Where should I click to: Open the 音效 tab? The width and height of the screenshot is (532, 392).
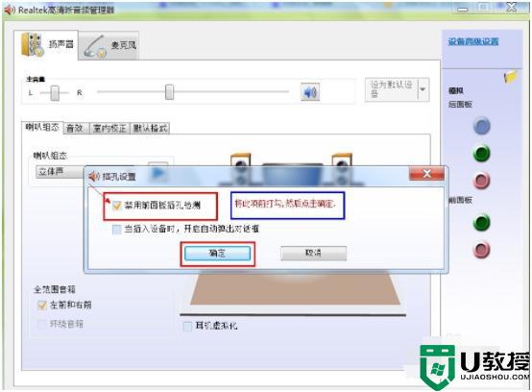pyautogui.click(x=75, y=128)
